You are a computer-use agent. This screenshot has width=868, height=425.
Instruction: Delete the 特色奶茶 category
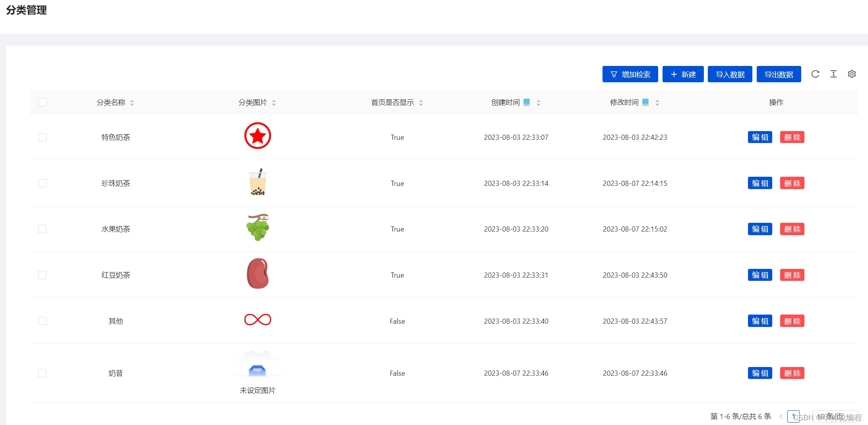pyautogui.click(x=792, y=137)
